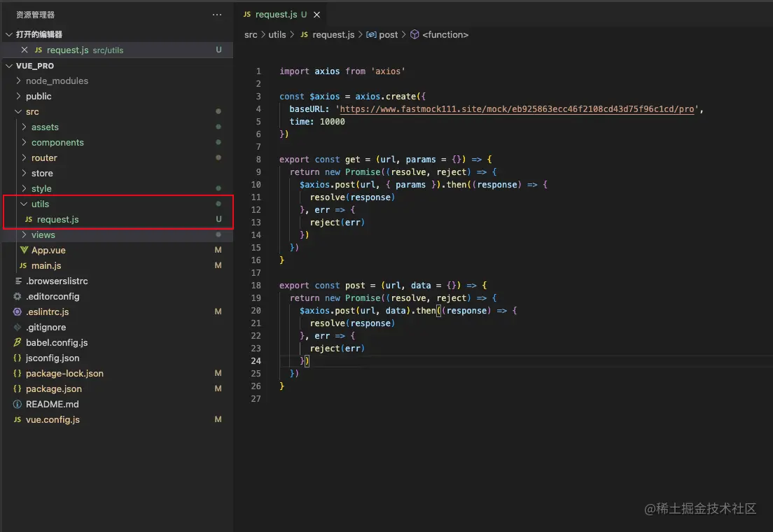773x532 pixels.
Task: Click 'export const post' declaration line
Action: click(383, 286)
